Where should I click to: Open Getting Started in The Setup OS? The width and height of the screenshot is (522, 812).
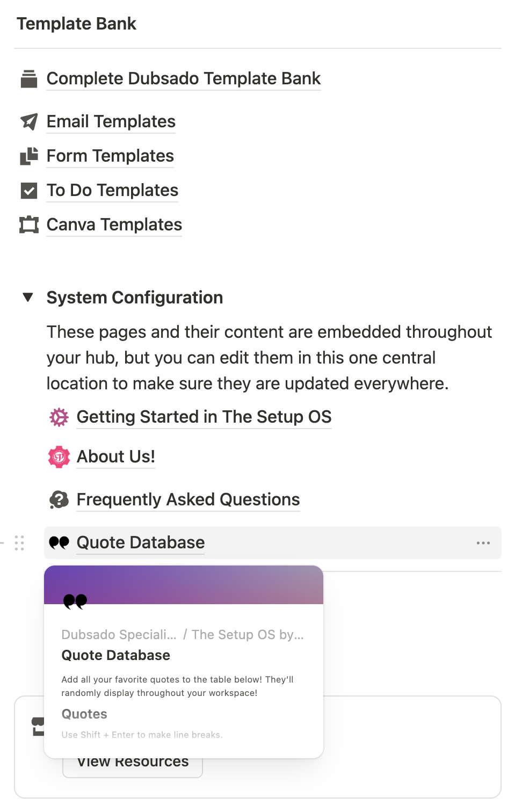204,417
